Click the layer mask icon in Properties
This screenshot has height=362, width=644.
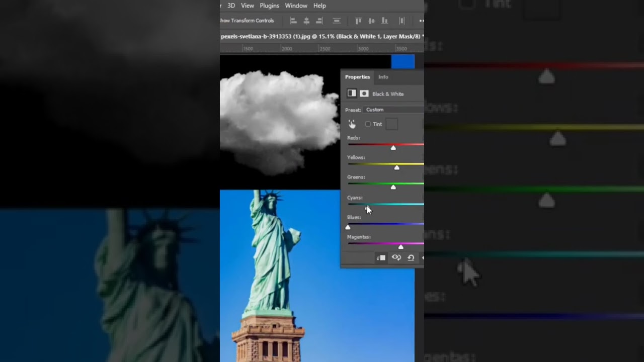coord(364,94)
